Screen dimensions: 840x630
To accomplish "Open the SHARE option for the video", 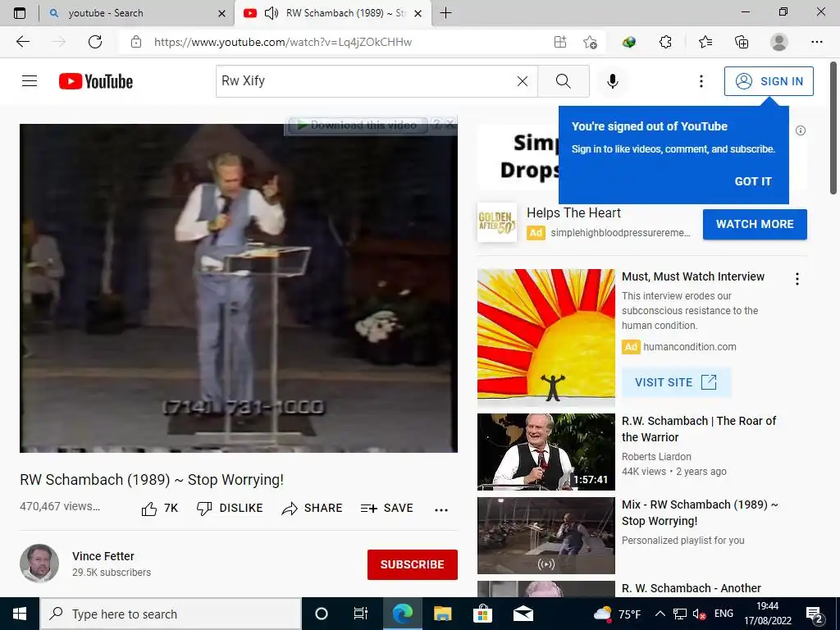I will coord(312,509).
